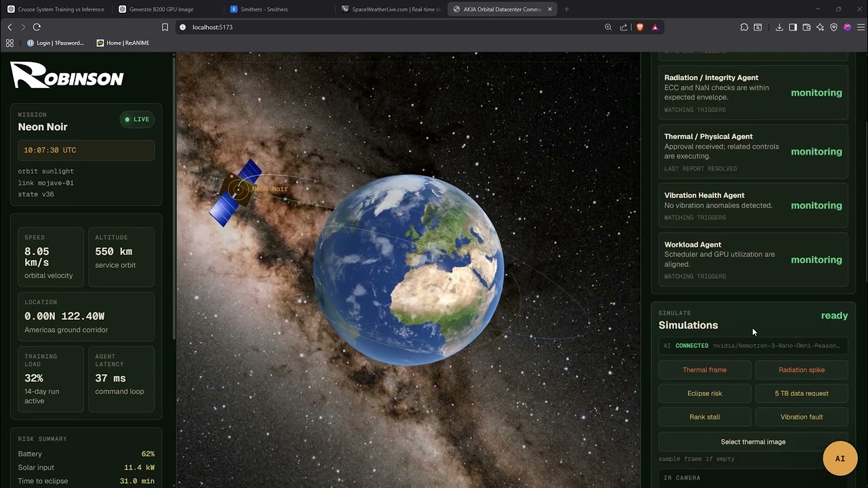Open the Brave Wallet icon
Image resolution: width=868 pixels, height=488 pixels.
click(806, 27)
